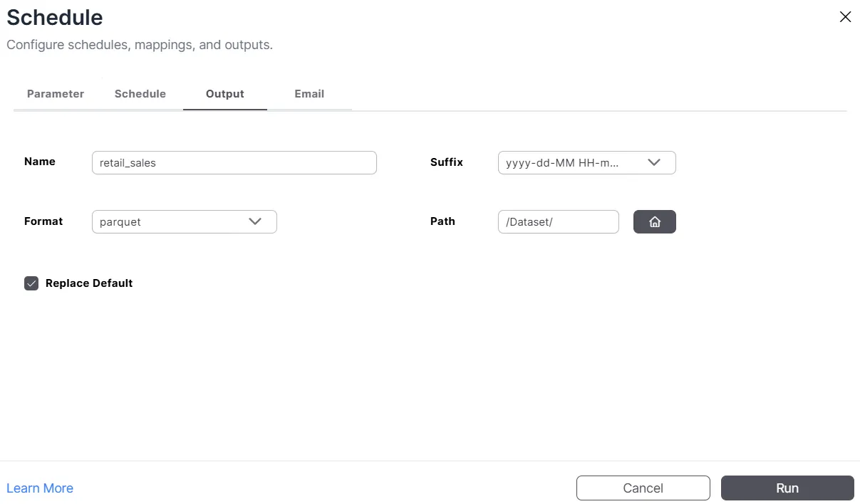Click the Path field label

[442, 221]
